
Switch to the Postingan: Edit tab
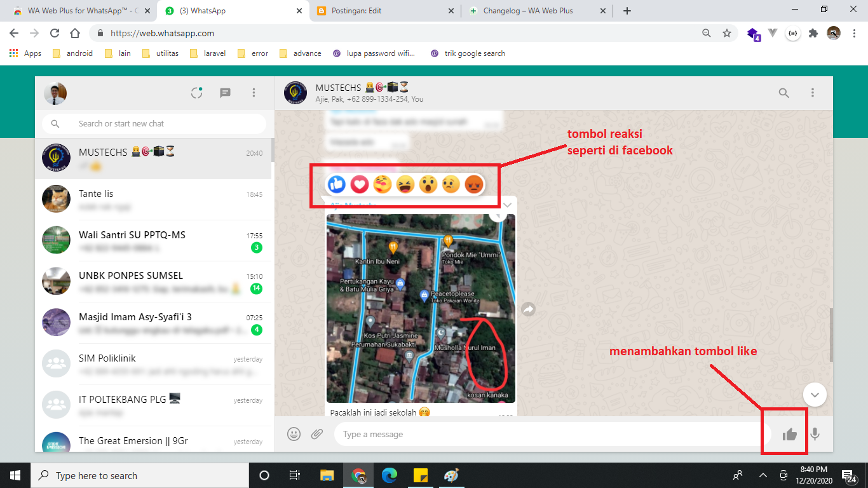coord(385,11)
